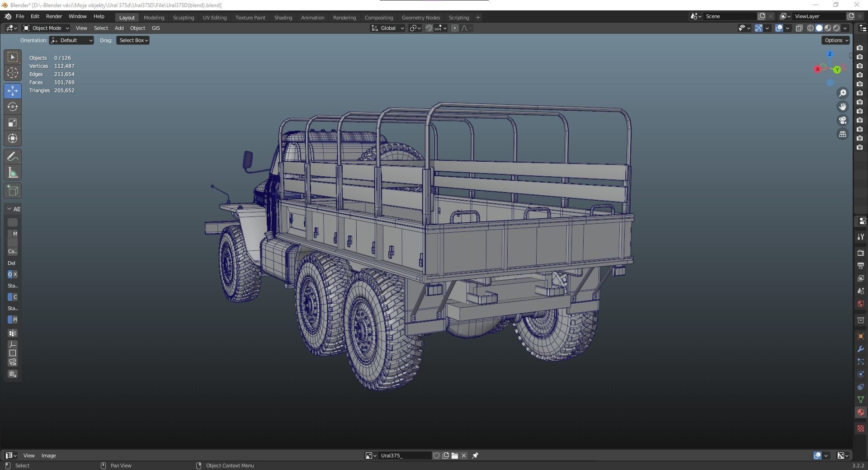Open the Orientation Default dropdown
The width and height of the screenshot is (868, 470).
coord(71,40)
